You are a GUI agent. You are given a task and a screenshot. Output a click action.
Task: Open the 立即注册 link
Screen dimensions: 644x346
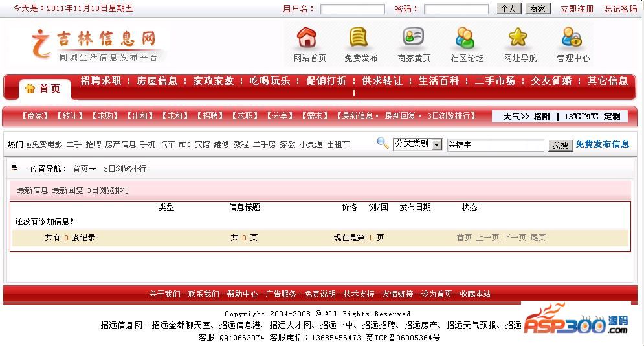point(577,8)
